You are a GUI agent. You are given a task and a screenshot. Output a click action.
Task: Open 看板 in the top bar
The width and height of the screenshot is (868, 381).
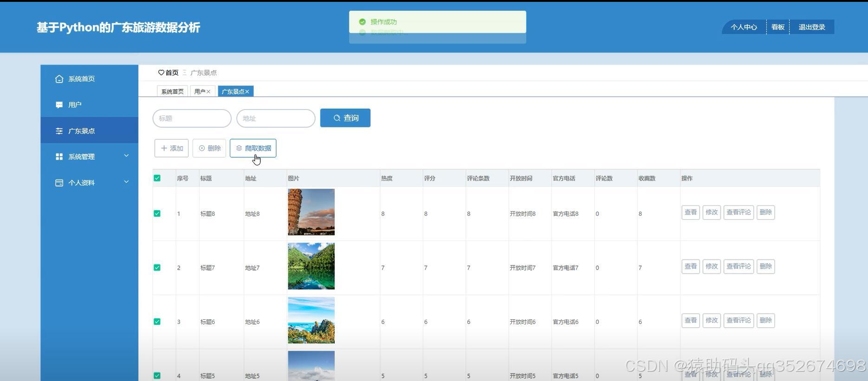click(778, 27)
